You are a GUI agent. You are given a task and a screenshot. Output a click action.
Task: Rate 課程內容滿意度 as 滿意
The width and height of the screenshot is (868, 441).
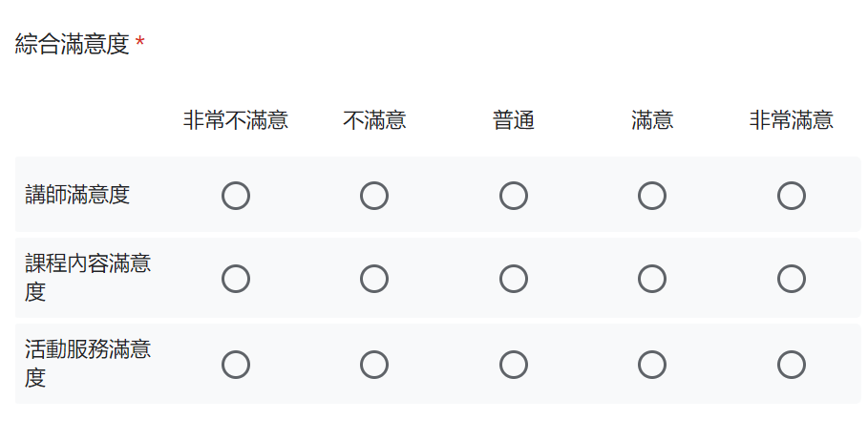(x=652, y=279)
